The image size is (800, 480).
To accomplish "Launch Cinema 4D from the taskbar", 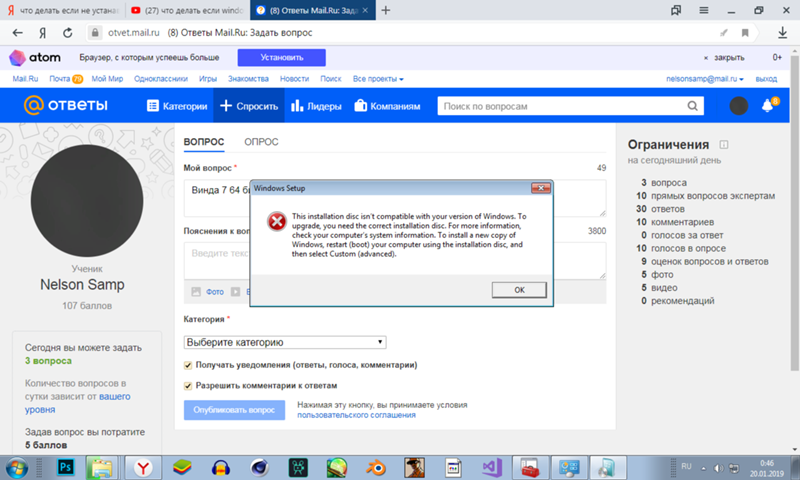I will coord(260,467).
